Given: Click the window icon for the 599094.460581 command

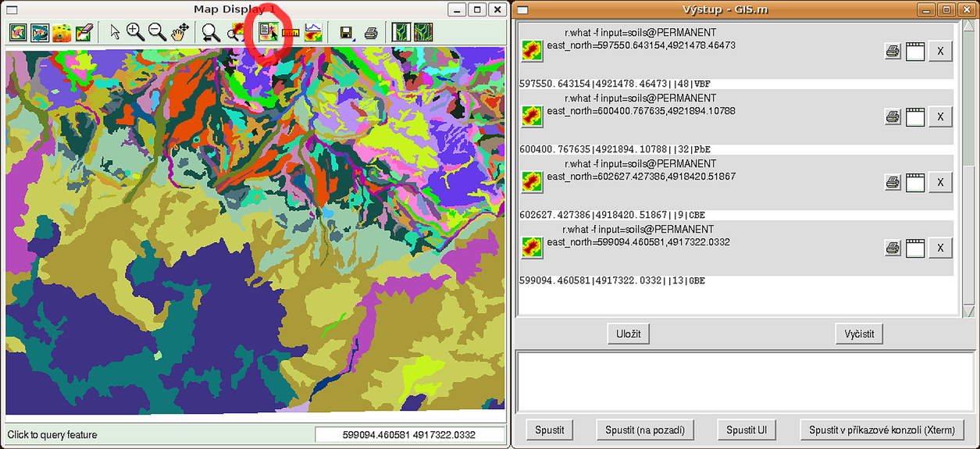Looking at the screenshot, I should pyautogui.click(x=915, y=248).
